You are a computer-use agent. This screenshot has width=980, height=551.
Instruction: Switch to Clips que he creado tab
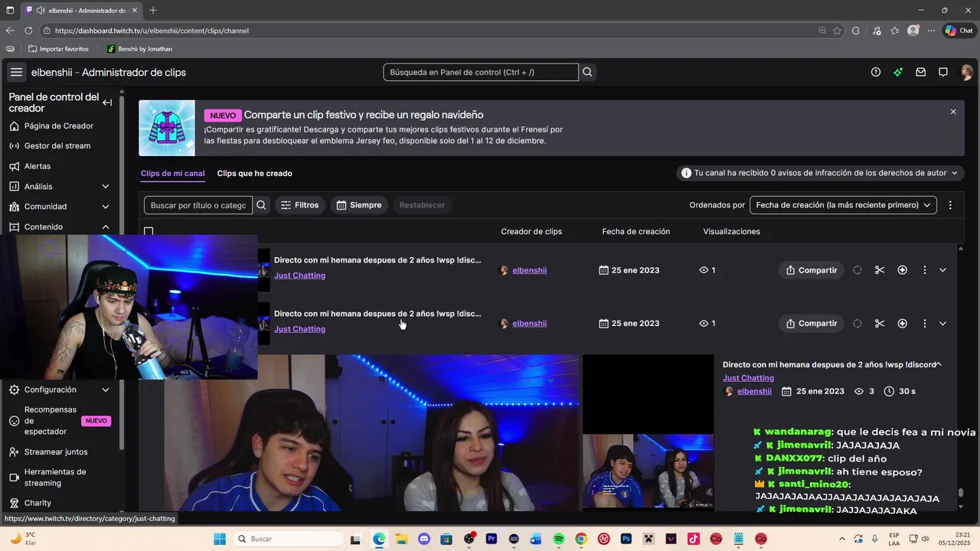254,173
